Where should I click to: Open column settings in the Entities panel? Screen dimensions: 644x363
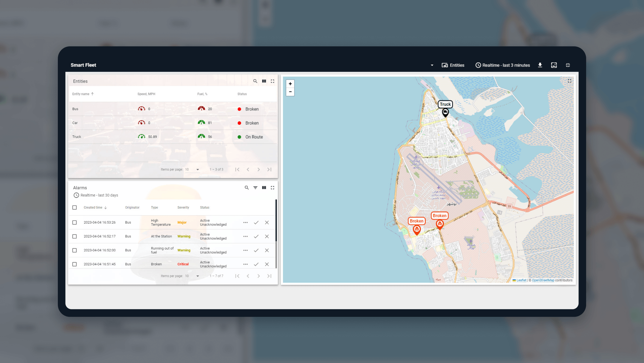coord(264,81)
